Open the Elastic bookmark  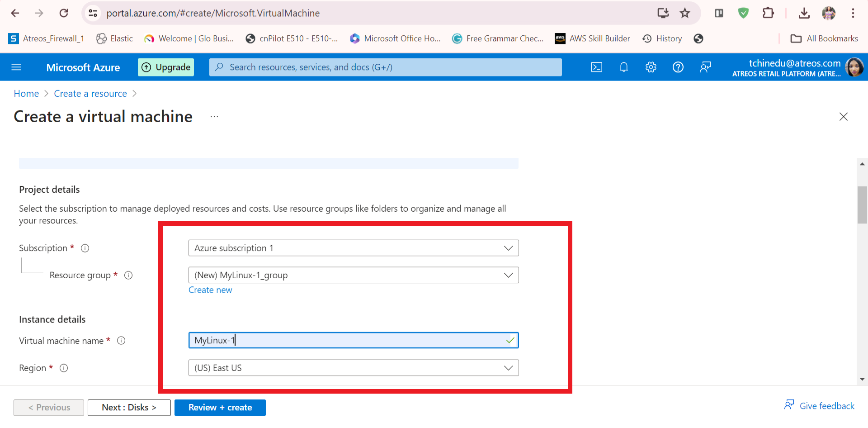click(114, 38)
